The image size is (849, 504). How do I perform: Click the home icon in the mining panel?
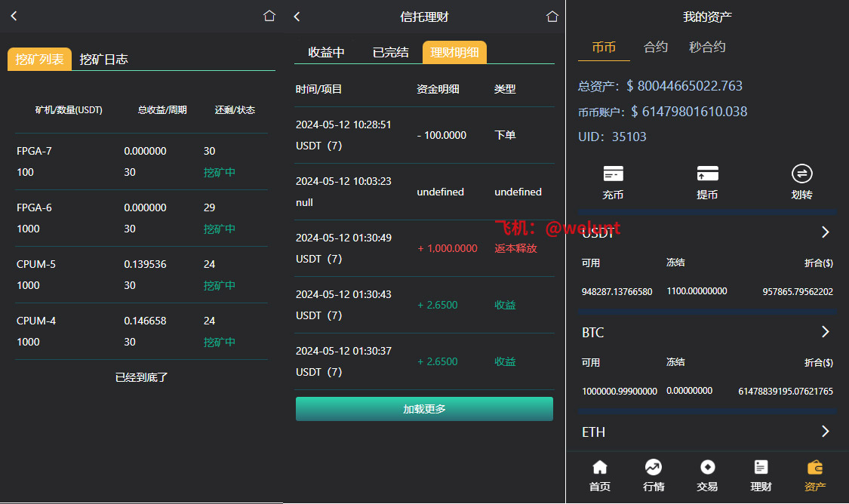(269, 16)
